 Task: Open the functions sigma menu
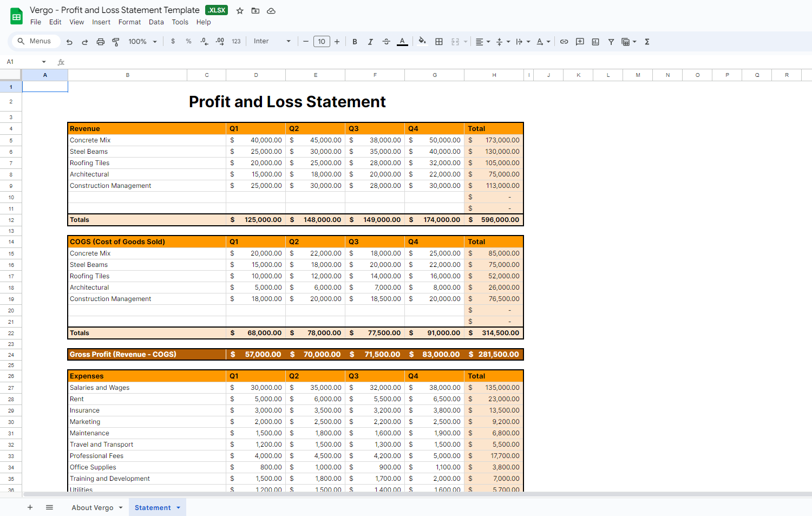[x=647, y=42]
